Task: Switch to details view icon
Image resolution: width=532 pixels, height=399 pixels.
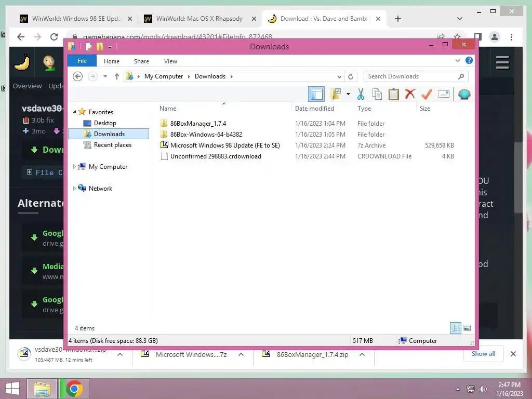Action: (x=455, y=328)
